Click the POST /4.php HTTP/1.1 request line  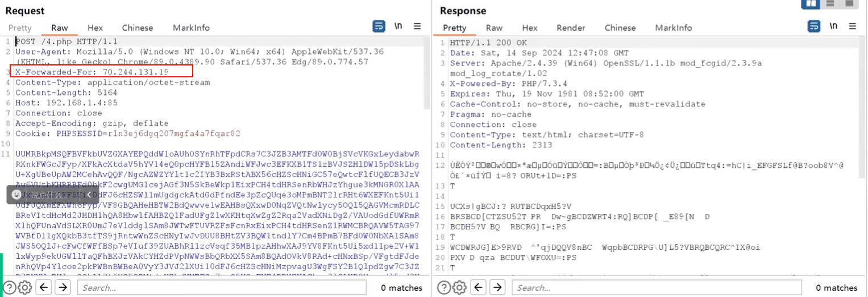[x=66, y=42]
